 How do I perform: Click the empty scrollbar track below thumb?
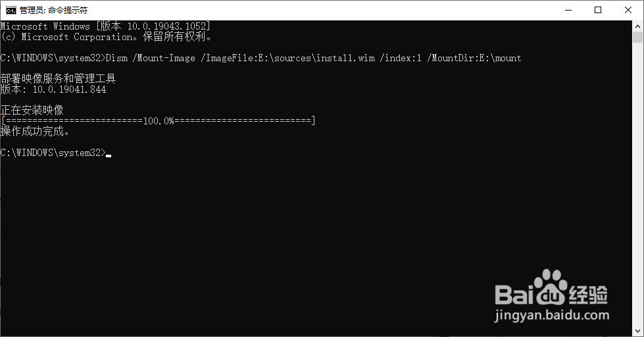click(637, 185)
